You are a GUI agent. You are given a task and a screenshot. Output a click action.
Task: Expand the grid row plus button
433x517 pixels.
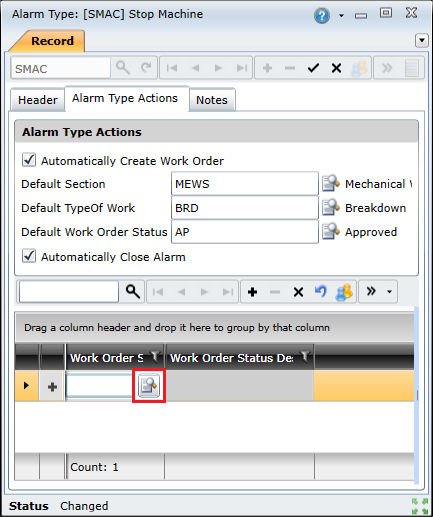click(52, 387)
